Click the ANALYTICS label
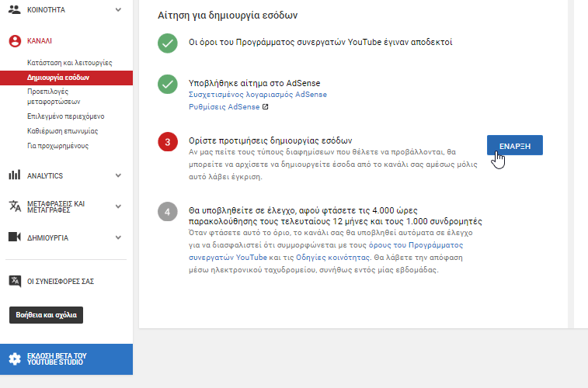The height and width of the screenshot is (388, 588). click(45, 175)
